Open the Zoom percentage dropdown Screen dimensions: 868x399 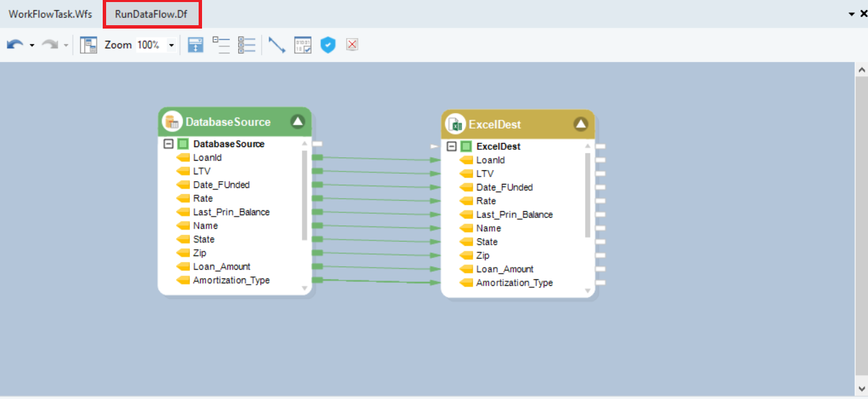tap(171, 46)
